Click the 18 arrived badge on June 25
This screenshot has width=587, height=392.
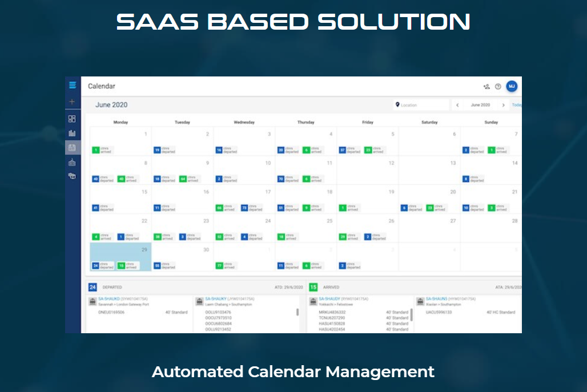287,237
